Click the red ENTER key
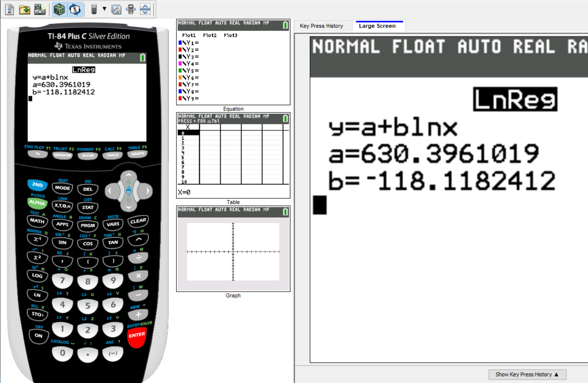 click(137, 337)
